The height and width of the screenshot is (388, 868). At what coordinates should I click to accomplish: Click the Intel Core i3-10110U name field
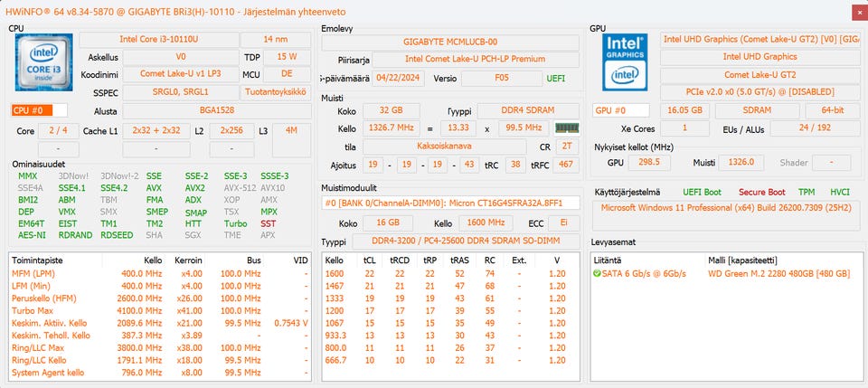point(159,39)
